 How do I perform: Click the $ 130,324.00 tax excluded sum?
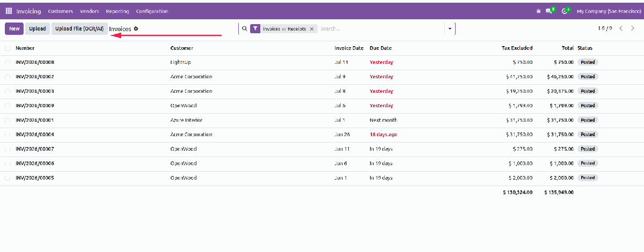coord(518,192)
